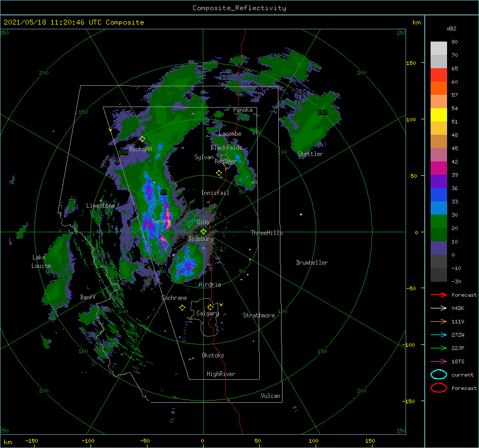
Task: Click the Stettler label
Action: click(310, 154)
